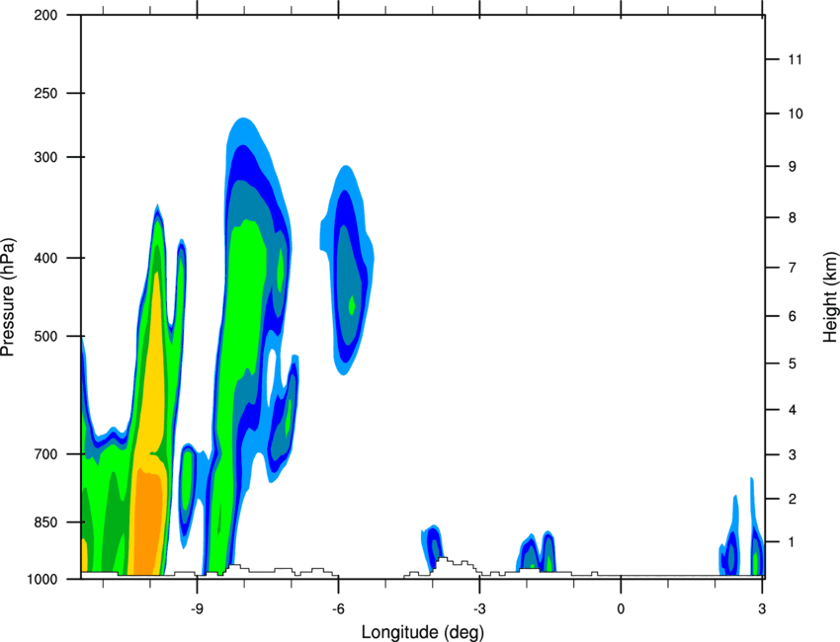Click the orange contour core near the surface
840x642 pixels.
pos(148,524)
